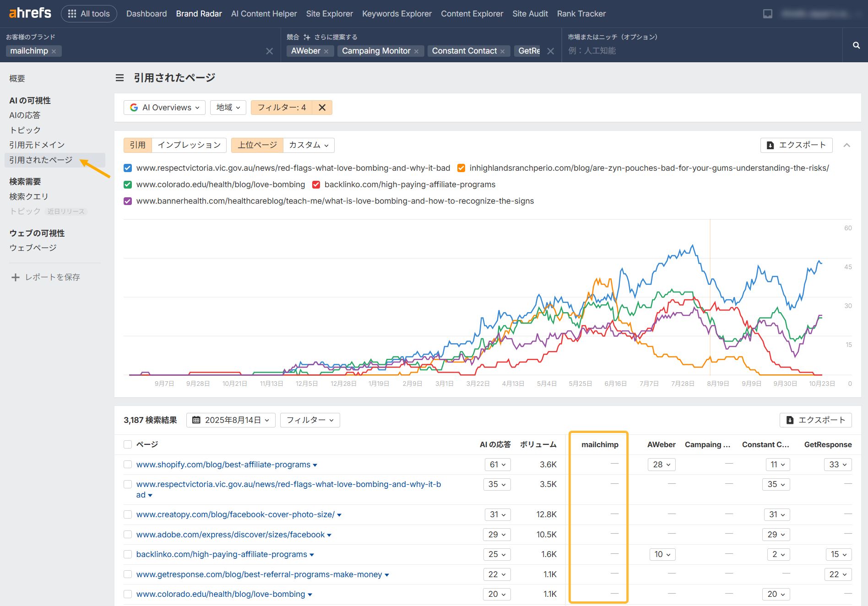The height and width of the screenshot is (606, 868).
Task: Click the download icon on the chart export button
Action: click(770, 145)
